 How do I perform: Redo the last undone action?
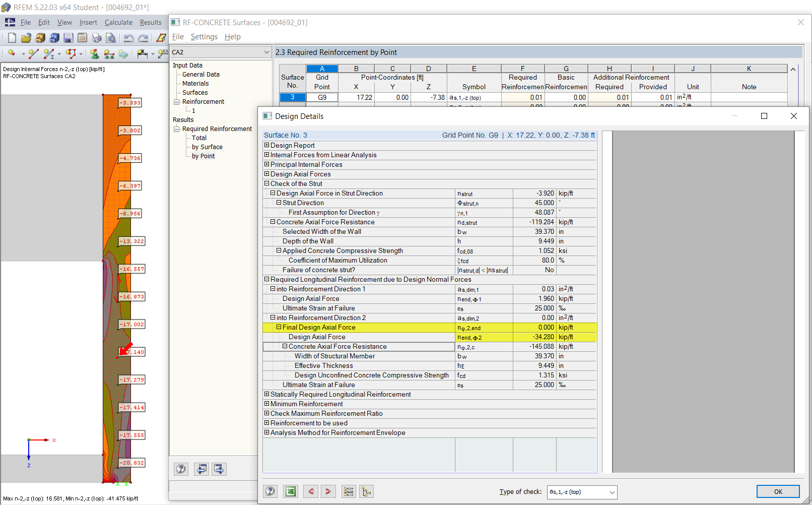(x=143, y=37)
